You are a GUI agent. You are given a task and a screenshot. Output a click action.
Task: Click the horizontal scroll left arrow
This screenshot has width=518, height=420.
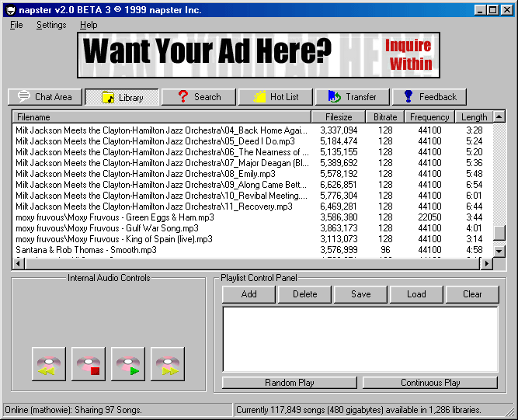18,263
